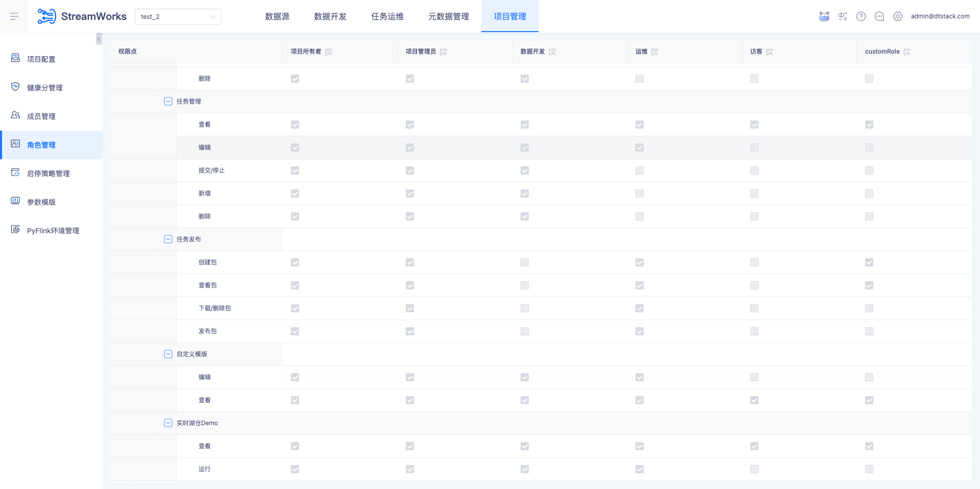Collapse the 任务管理 permission group
The width and height of the screenshot is (980, 489).
click(x=168, y=102)
